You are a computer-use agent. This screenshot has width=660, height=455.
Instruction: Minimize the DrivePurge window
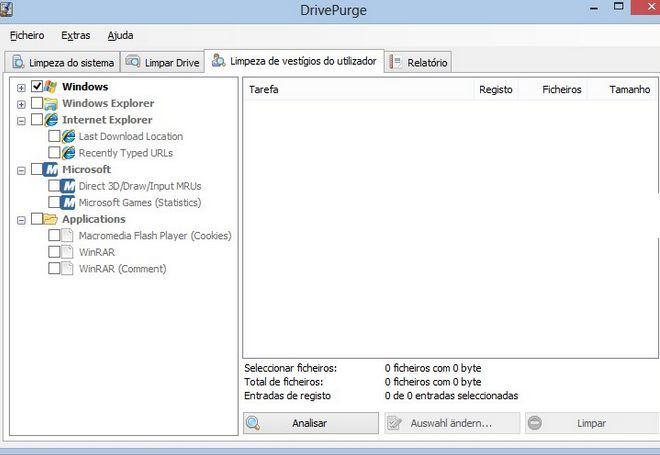point(594,8)
